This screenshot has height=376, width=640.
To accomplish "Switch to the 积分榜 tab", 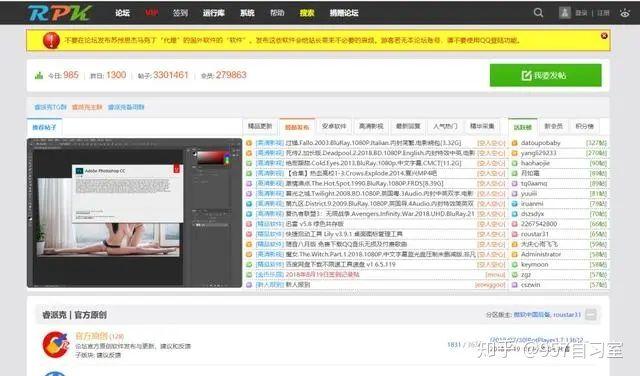I will (x=584, y=126).
